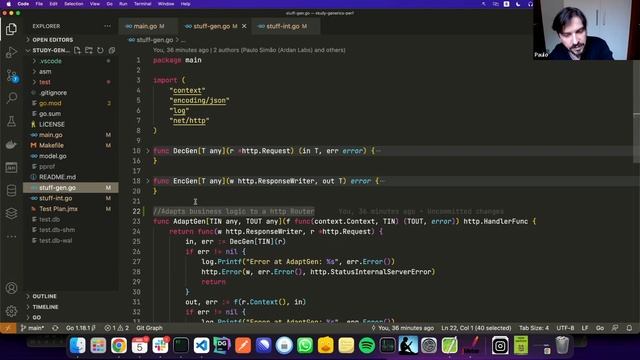Expand the test folder

(45, 82)
